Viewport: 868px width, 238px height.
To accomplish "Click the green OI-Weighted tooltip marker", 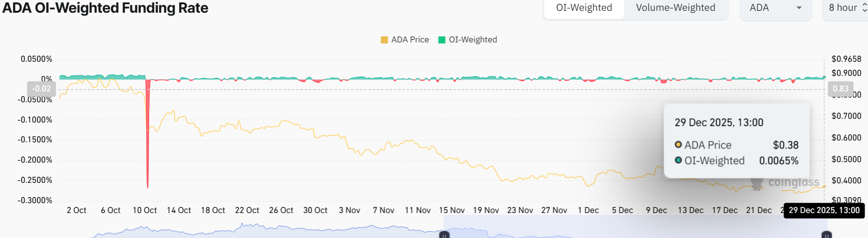I will (678, 160).
